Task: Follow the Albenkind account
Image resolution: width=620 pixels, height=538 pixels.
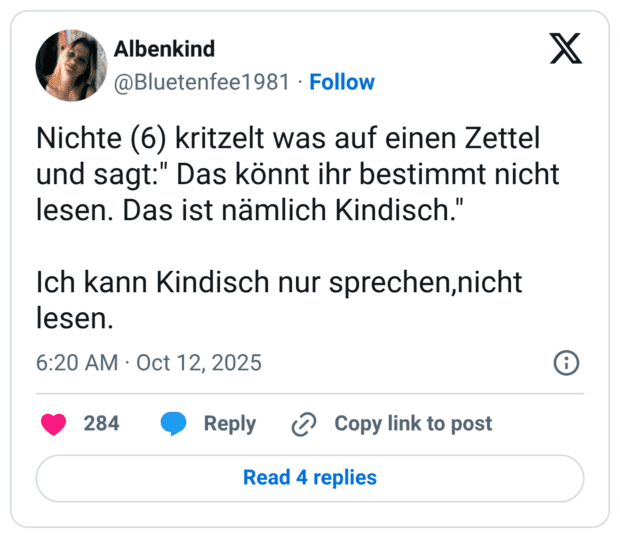Action: [x=342, y=82]
